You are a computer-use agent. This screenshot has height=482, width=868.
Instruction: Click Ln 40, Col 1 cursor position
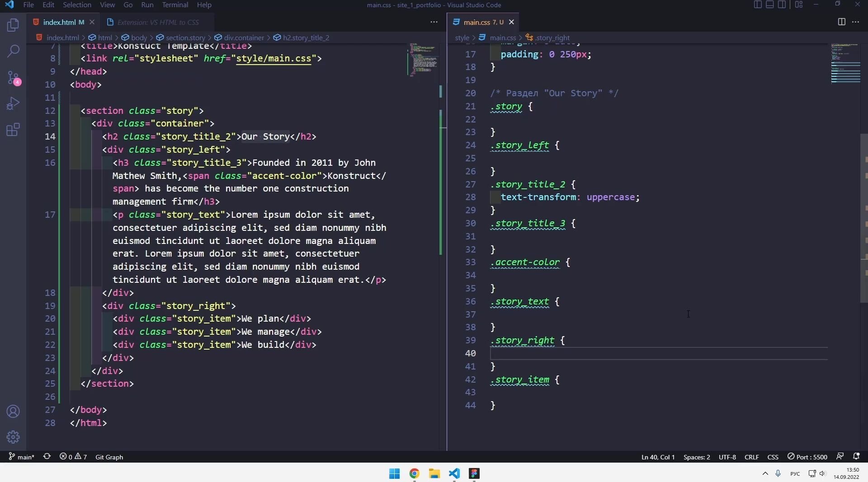[x=658, y=457]
